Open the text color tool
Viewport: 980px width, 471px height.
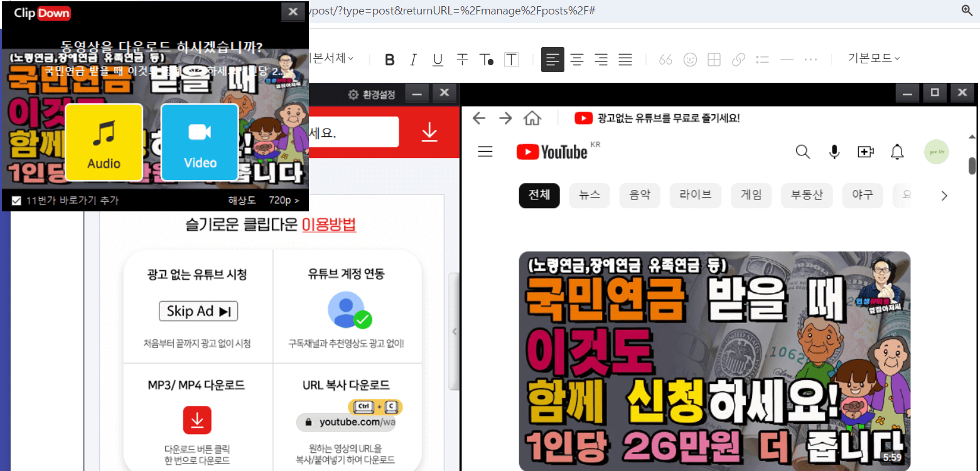[487, 60]
